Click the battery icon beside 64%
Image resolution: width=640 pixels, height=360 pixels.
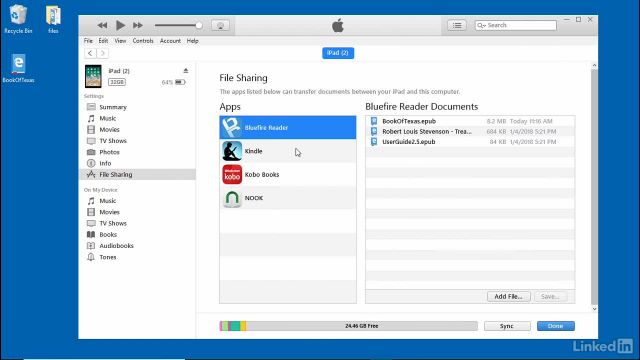[180, 82]
